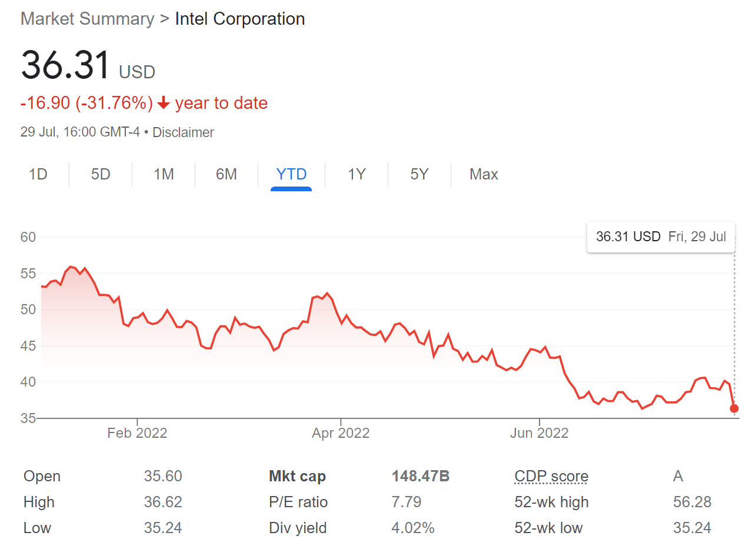The width and height of the screenshot is (756, 549).
Task: Click the red endpoint dot on chart
Action: [734, 408]
